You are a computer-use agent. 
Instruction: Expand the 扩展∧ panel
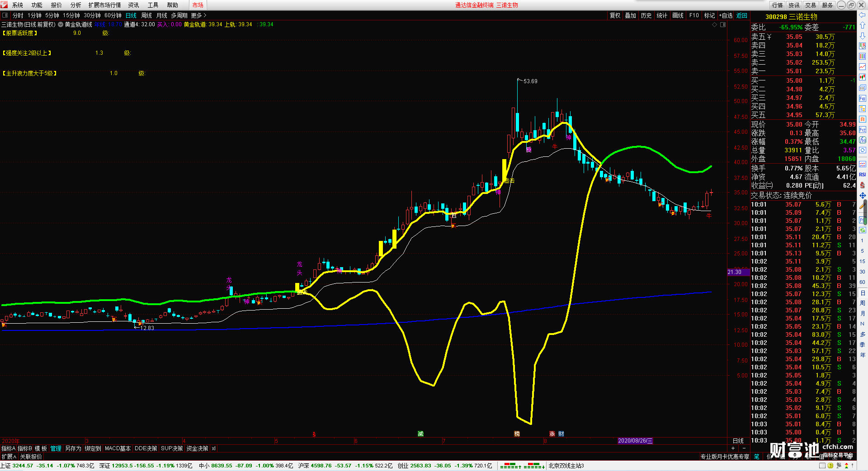(x=9, y=457)
